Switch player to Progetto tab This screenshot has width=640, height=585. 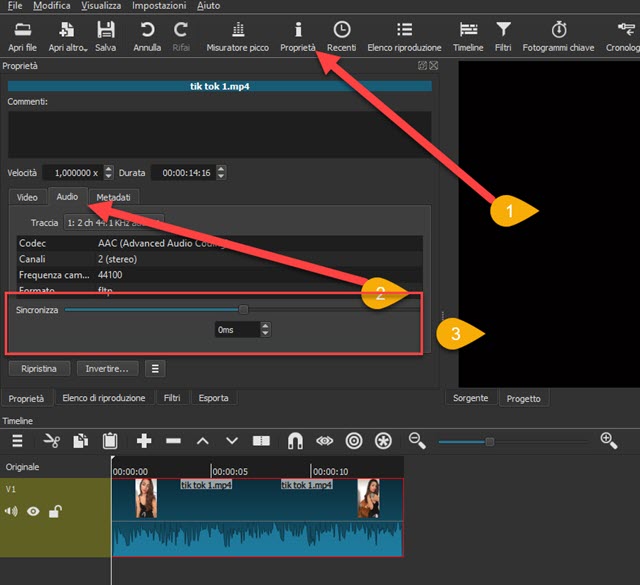click(524, 398)
